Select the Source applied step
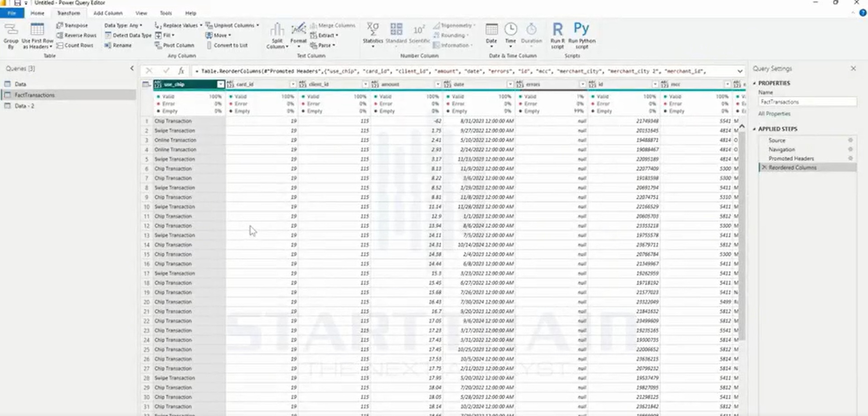The image size is (868, 416). tap(777, 140)
